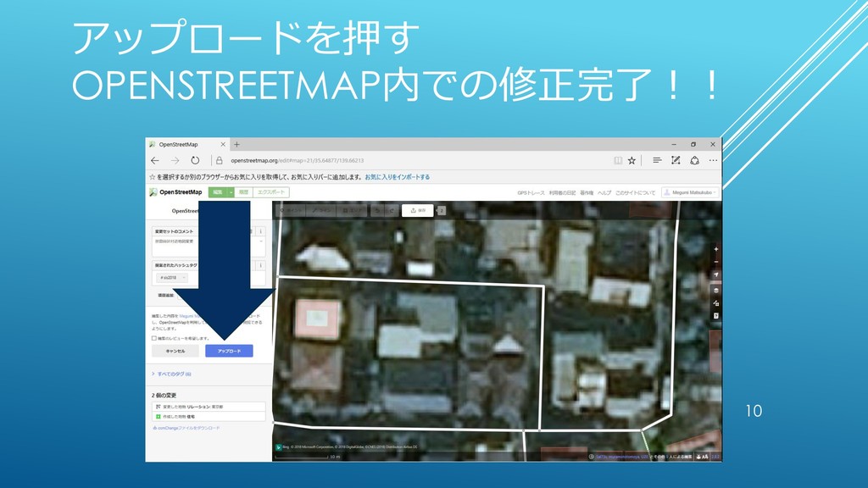Click the blue アップロード upload button
The image size is (868, 488).
point(229,351)
